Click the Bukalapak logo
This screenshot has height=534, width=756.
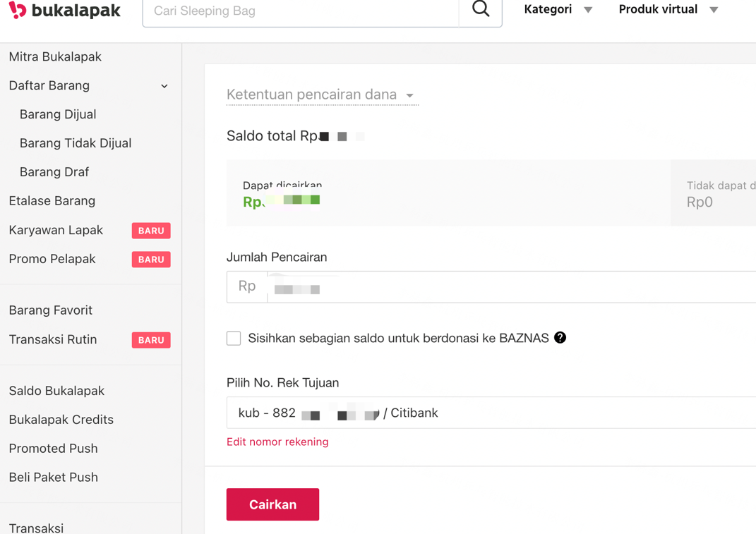coord(64,11)
